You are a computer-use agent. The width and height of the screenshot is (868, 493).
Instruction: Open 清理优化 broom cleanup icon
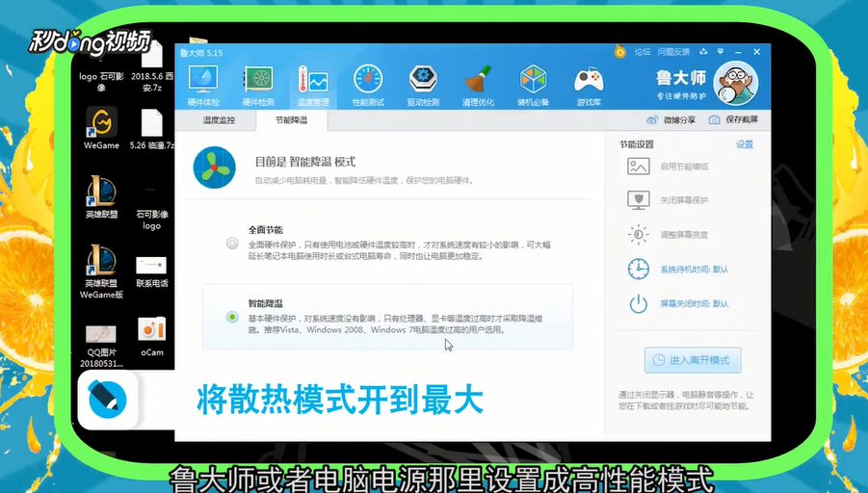click(478, 85)
